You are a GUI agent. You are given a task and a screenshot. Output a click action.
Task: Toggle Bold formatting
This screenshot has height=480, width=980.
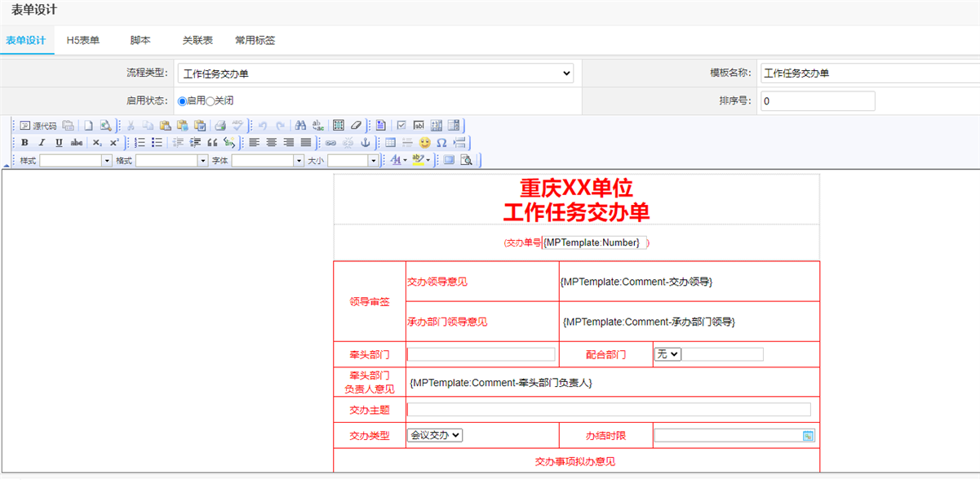(24, 142)
